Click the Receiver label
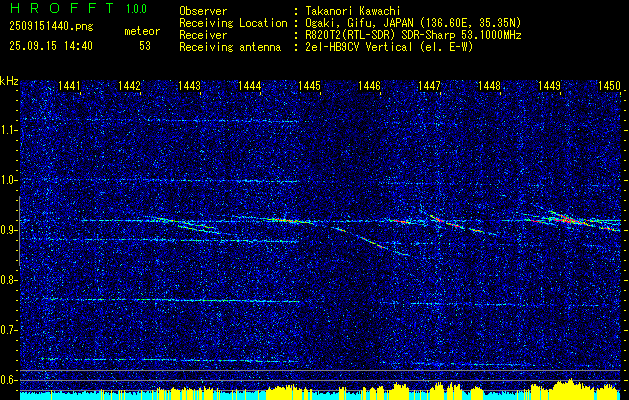The width and height of the screenshot is (629, 400). click(203, 35)
